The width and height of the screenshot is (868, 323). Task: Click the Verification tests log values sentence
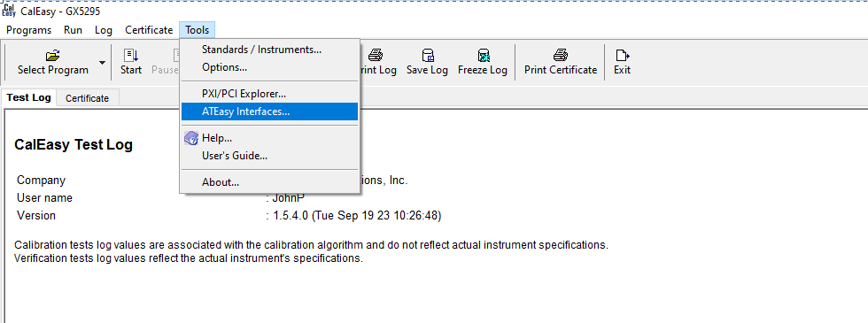pyautogui.click(x=189, y=258)
